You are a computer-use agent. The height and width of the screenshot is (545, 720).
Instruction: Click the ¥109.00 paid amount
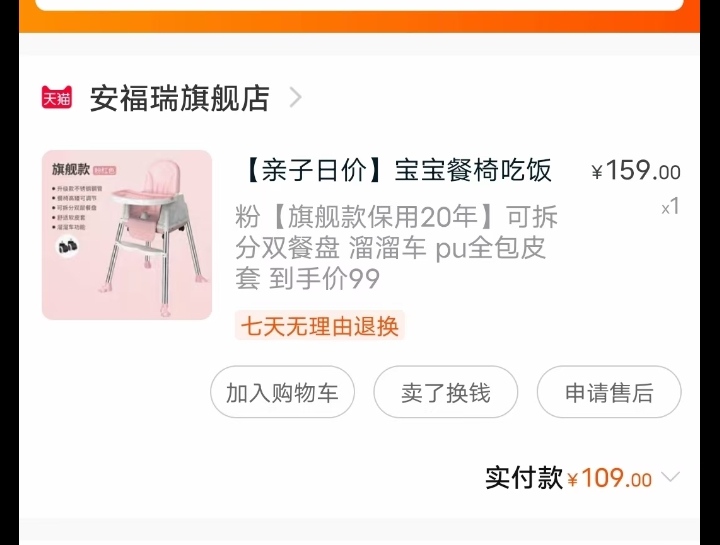tap(610, 478)
